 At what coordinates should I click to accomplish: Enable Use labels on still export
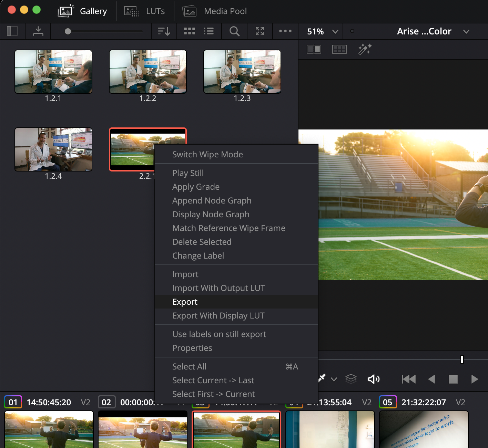(219, 334)
